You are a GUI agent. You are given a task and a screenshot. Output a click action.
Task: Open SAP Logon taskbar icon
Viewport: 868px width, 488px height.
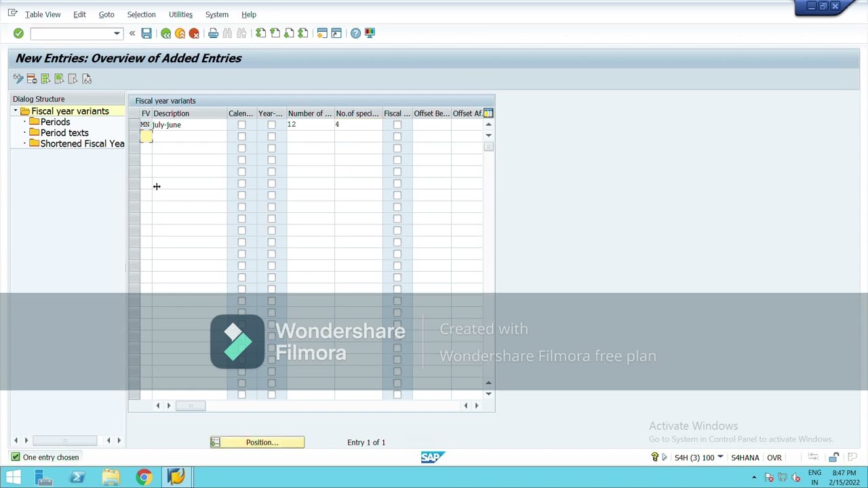click(176, 477)
